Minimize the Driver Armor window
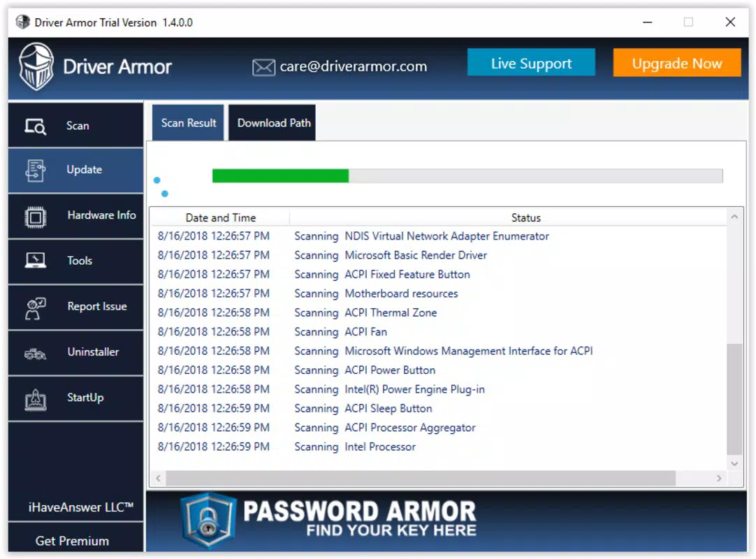Image resolution: width=756 pixels, height=559 pixels. point(647,22)
